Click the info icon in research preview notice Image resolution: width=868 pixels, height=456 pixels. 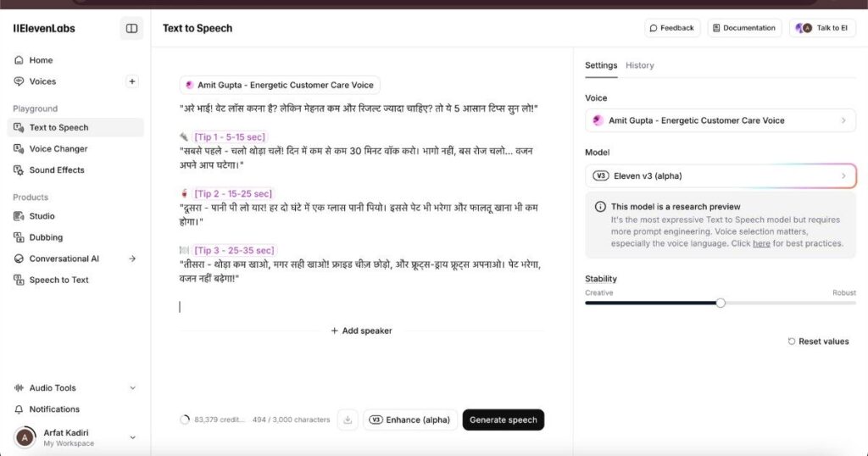coord(600,207)
